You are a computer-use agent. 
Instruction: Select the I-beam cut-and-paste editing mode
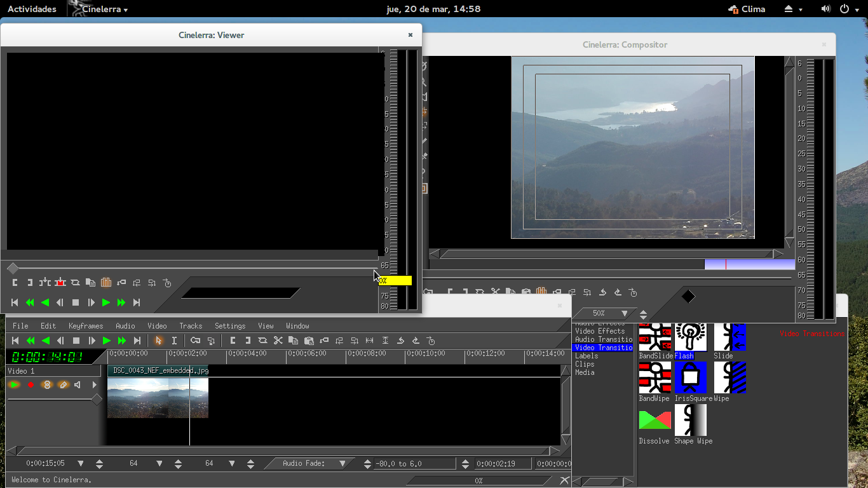click(174, 341)
